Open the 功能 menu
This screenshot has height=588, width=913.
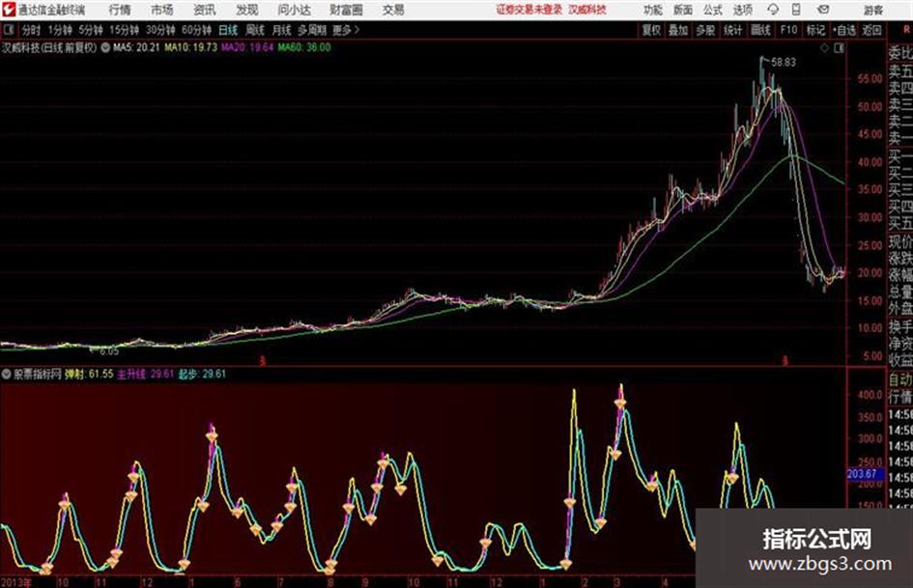point(653,10)
